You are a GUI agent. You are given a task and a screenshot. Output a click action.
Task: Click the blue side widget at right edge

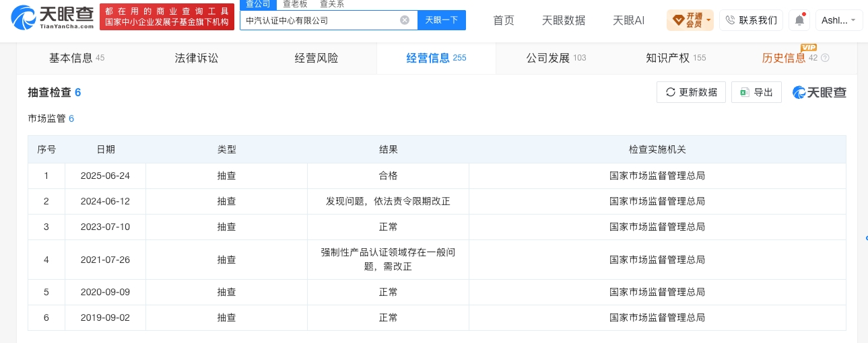[x=866, y=238]
